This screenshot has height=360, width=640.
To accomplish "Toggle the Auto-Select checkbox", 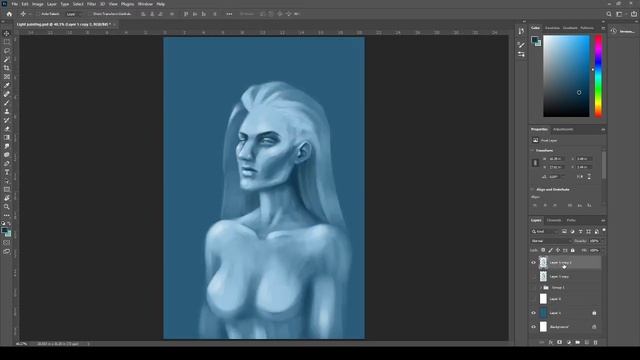I will [38, 14].
